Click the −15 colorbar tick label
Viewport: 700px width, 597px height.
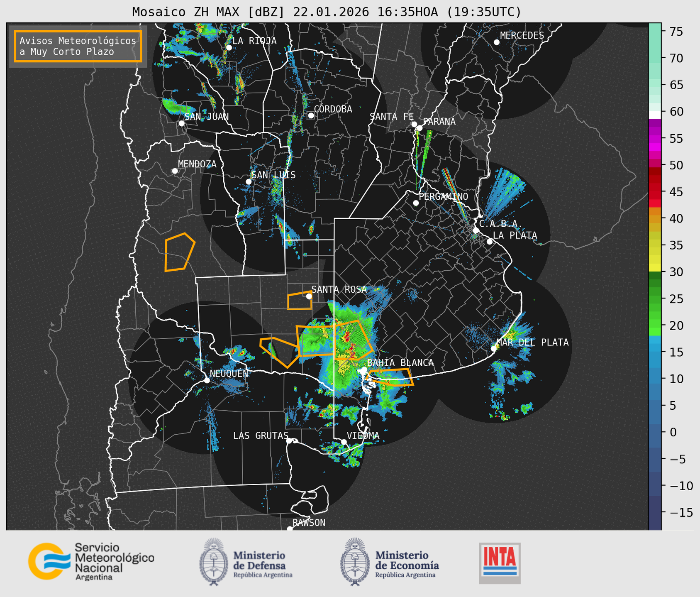coord(680,512)
